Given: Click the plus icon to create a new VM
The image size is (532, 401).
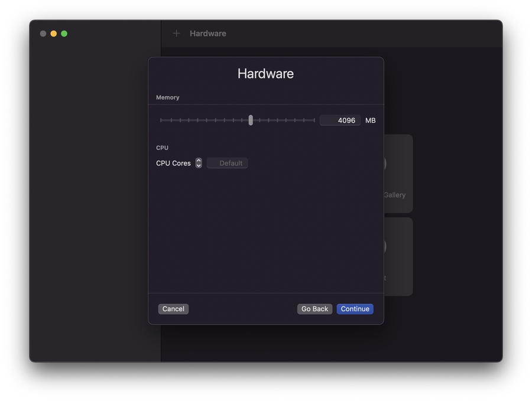Looking at the screenshot, I should (176, 34).
